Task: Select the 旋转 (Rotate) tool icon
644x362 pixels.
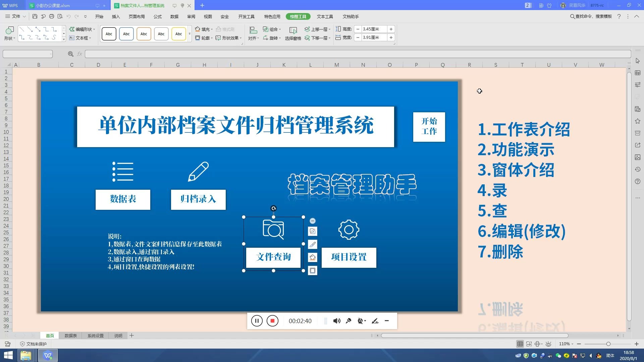Action: point(265,37)
